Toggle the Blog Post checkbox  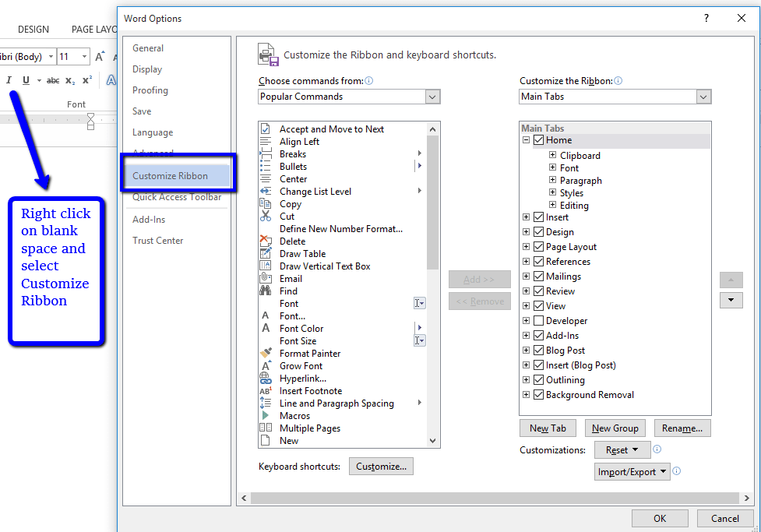538,350
